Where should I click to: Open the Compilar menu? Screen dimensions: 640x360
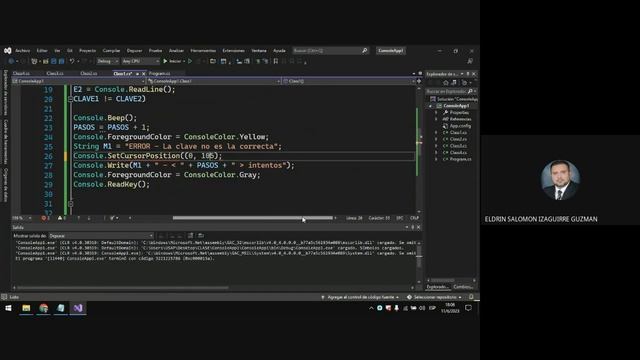(111, 51)
